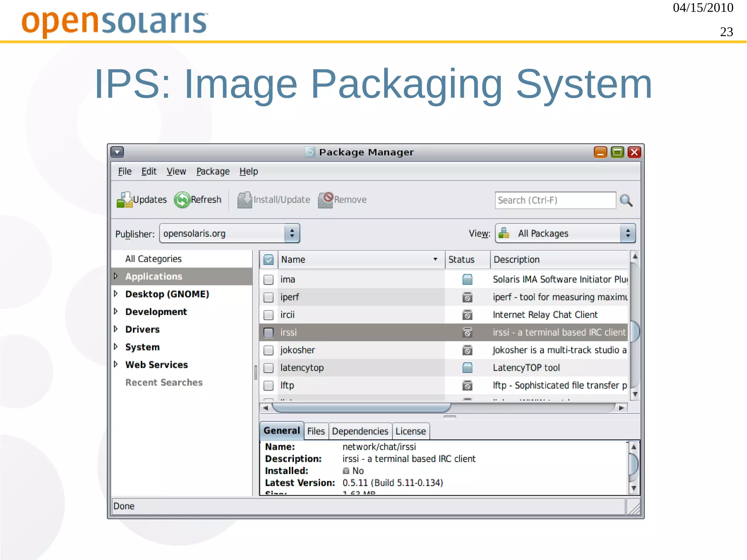Open the Publisher opensolaris.org dropdown

coord(229,233)
